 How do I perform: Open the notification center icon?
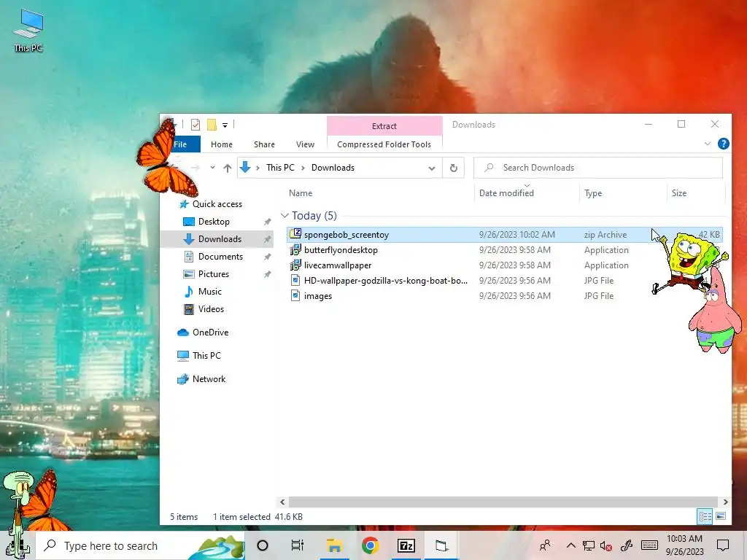coord(723,545)
